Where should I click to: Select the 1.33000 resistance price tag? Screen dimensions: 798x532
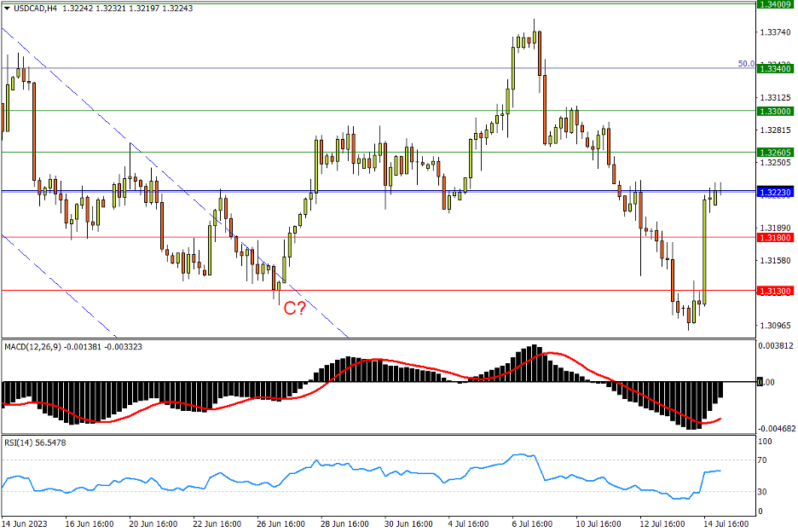point(775,111)
